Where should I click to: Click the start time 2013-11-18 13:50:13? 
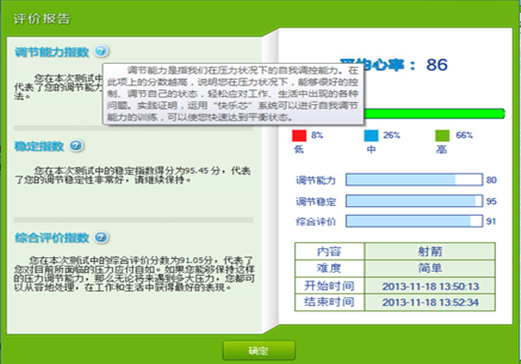click(x=430, y=286)
